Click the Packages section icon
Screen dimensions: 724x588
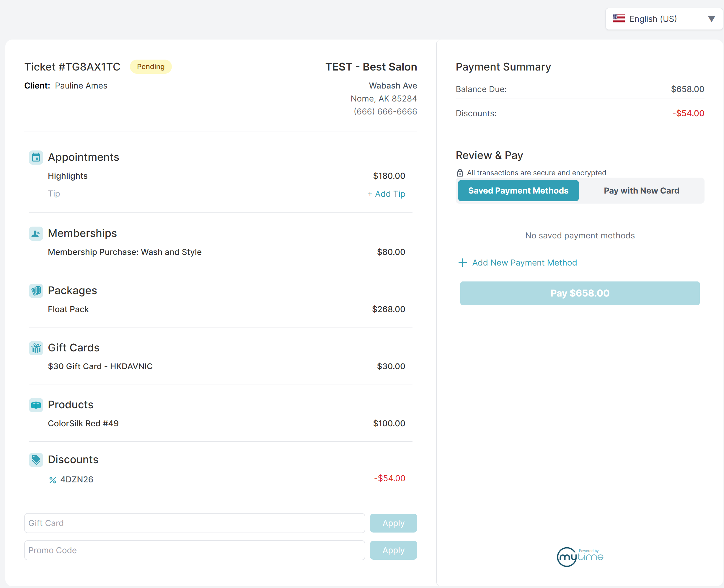click(x=36, y=291)
